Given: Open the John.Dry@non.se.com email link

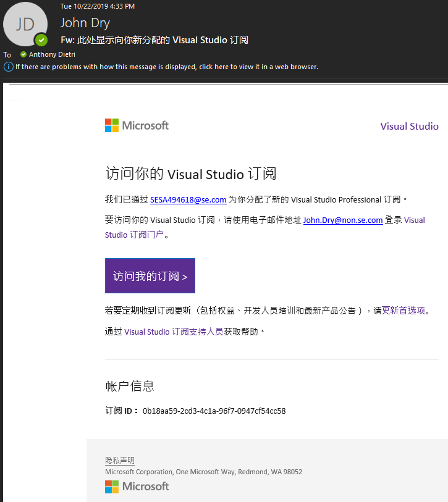Looking at the screenshot, I should (x=343, y=220).
